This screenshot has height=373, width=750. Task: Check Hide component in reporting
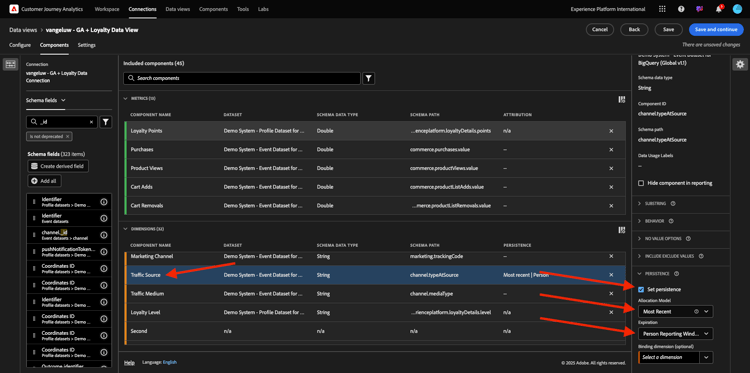click(x=641, y=183)
